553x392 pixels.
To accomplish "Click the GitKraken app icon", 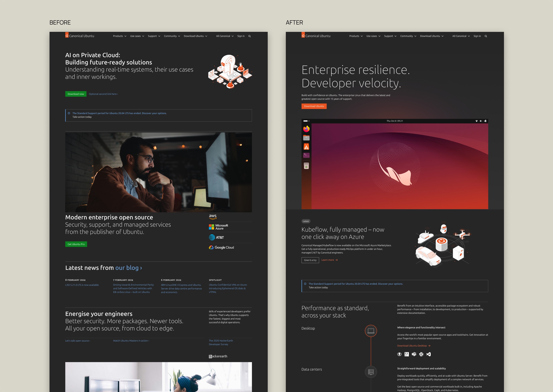I will point(399,354).
